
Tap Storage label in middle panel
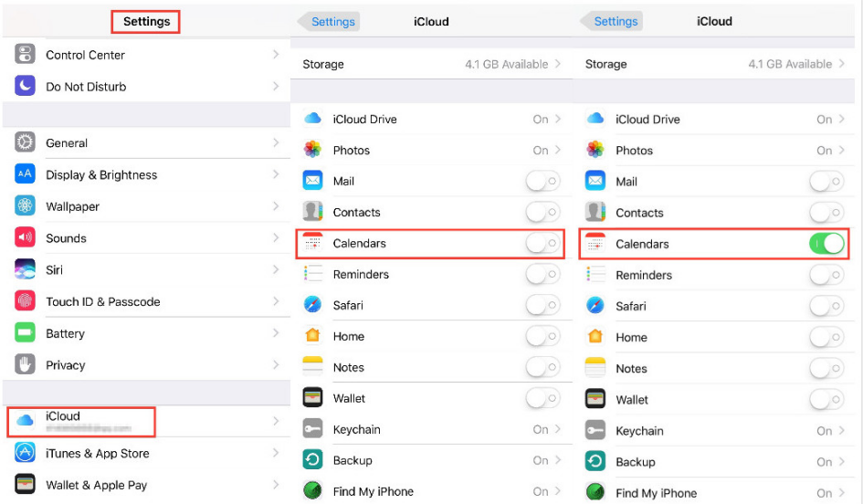click(323, 64)
